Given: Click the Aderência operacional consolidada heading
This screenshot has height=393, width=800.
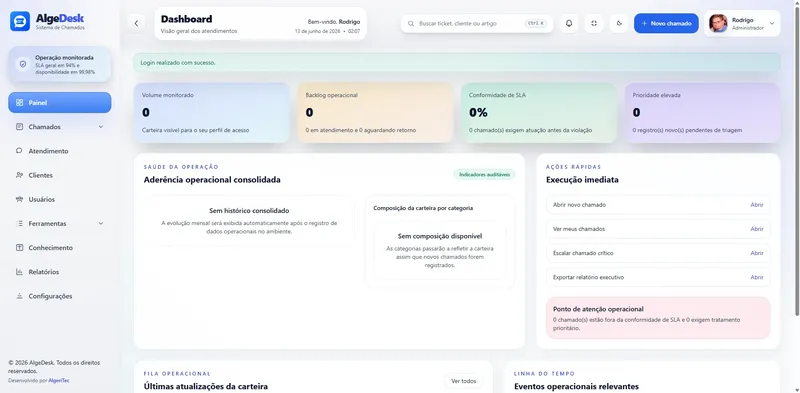Looking at the screenshot, I should pyautogui.click(x=212, y=180).
